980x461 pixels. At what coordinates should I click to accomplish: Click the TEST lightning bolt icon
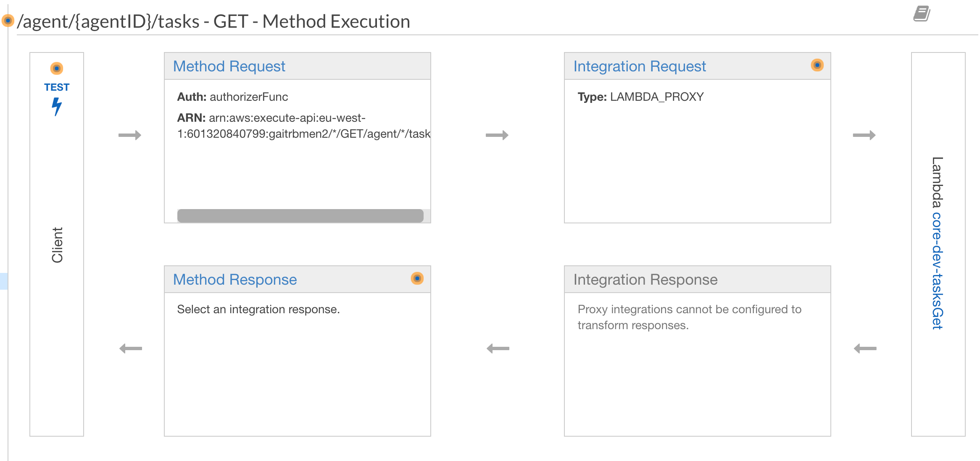point(57,106)
